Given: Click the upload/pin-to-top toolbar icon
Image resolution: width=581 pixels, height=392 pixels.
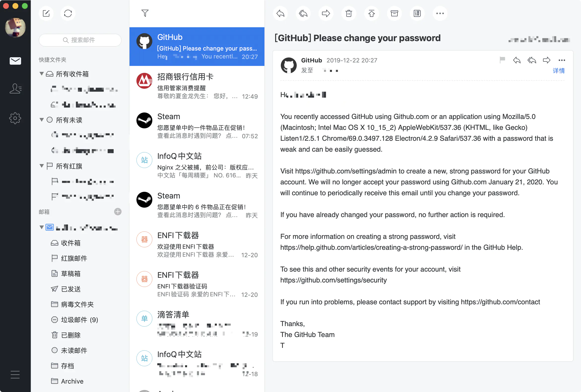Looking at the screenshot, I should 372,13.
